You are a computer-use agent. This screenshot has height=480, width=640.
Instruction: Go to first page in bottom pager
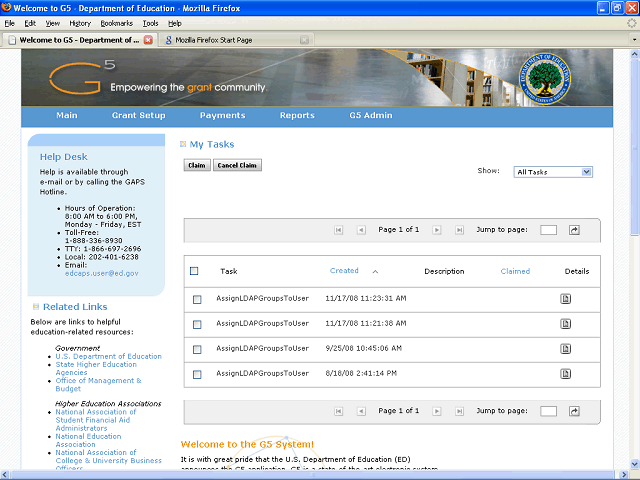point(338,411)
